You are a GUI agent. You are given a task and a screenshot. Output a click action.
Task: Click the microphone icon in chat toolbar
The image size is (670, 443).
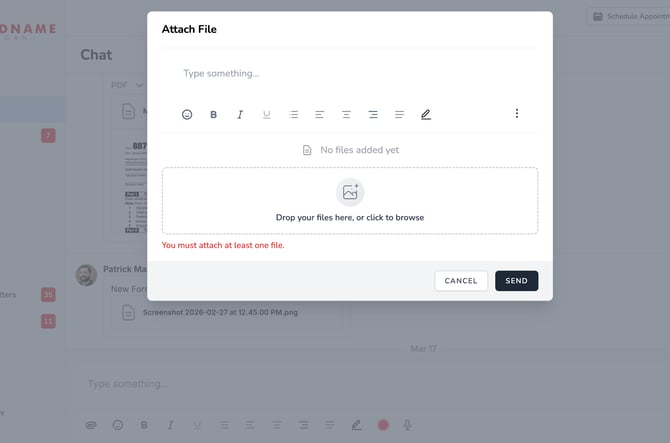407,425
